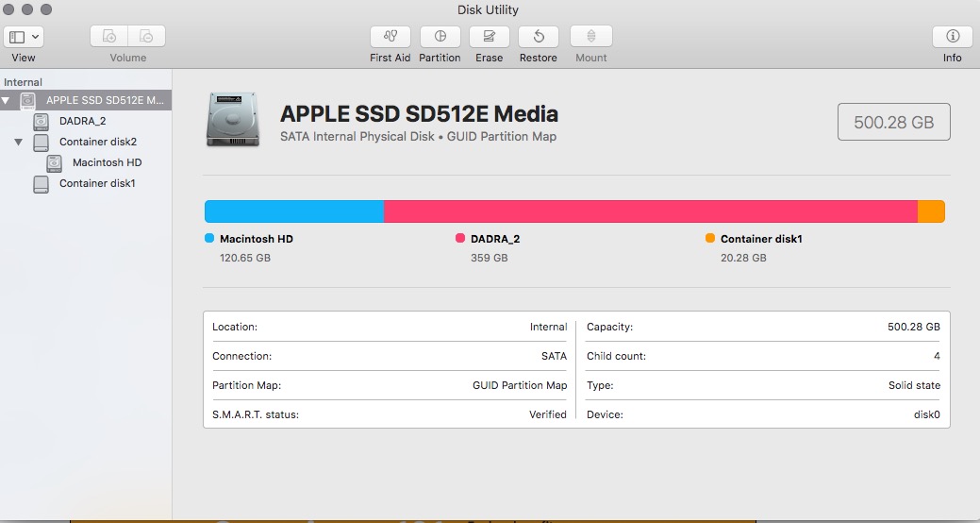Click the large hard drive image
The image size is (980, 523).
pos(232,120)
